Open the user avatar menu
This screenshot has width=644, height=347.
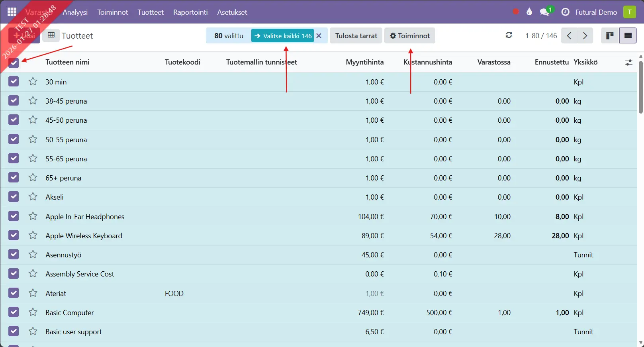pyautogui.click(x=629, y=12)
